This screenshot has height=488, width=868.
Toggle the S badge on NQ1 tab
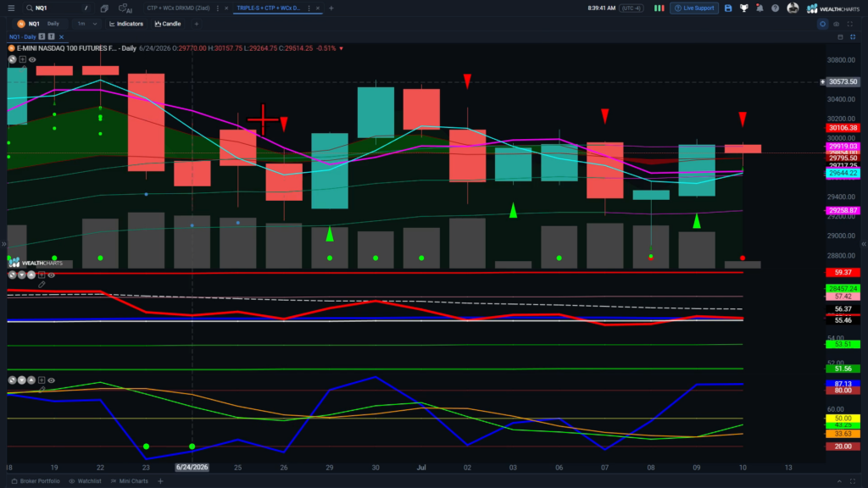[42, 36]
